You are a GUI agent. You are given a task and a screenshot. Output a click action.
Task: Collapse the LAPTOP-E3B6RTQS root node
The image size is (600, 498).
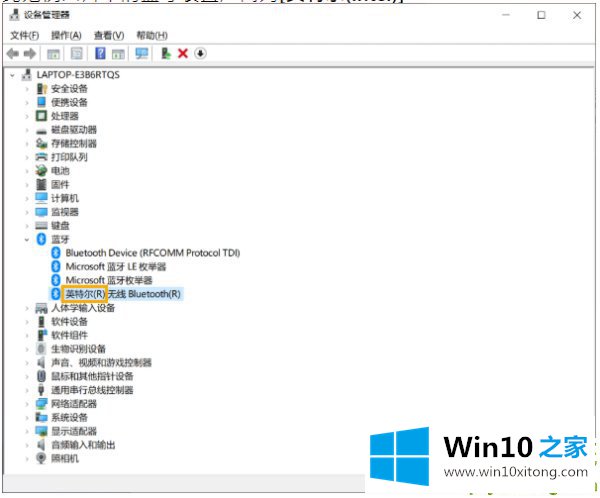13,75
